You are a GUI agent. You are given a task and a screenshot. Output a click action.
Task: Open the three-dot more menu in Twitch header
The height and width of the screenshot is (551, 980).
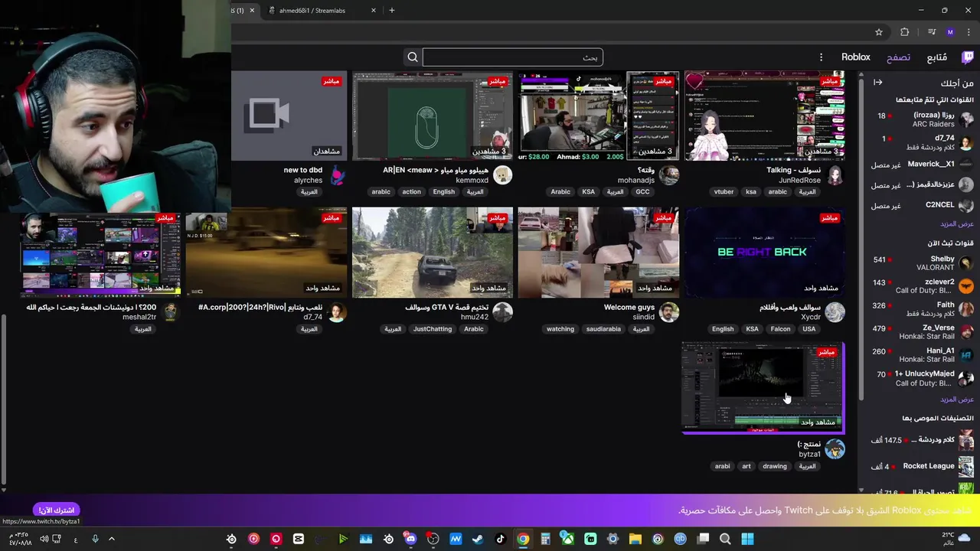[x=821, y=57]
